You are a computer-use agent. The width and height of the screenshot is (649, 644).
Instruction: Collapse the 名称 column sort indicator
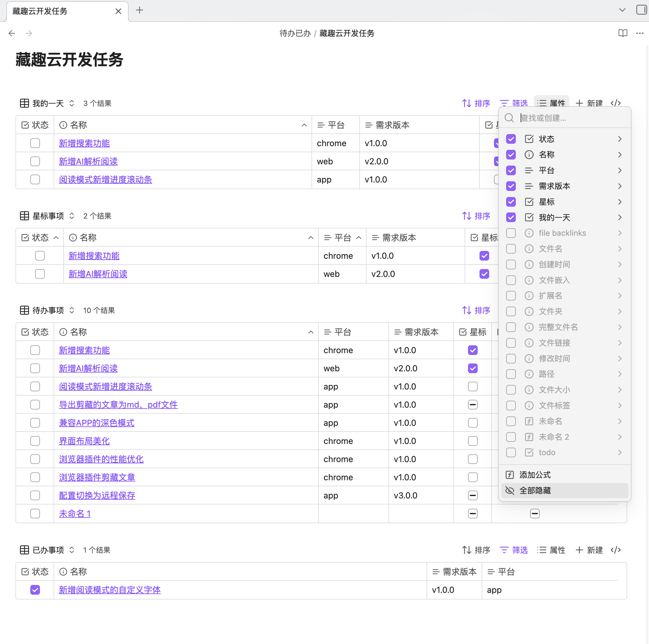pyautogui.click(x=304, y=125)
